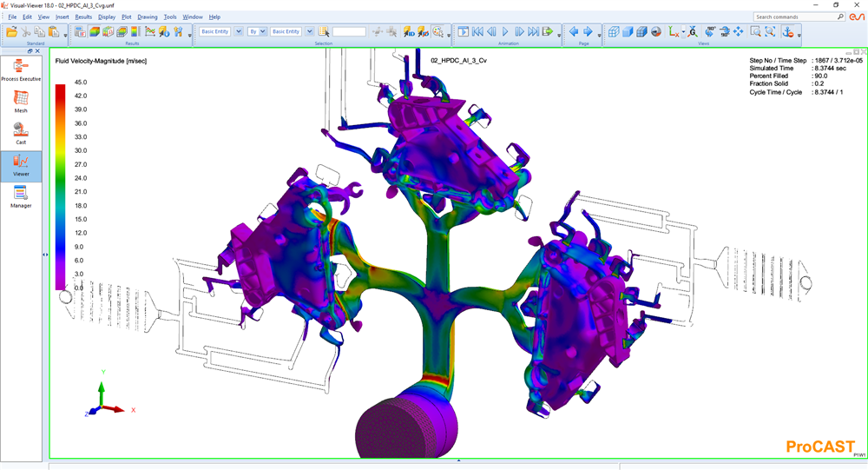
Task: Click the fit-all arrows view icon
Action: 738,31
